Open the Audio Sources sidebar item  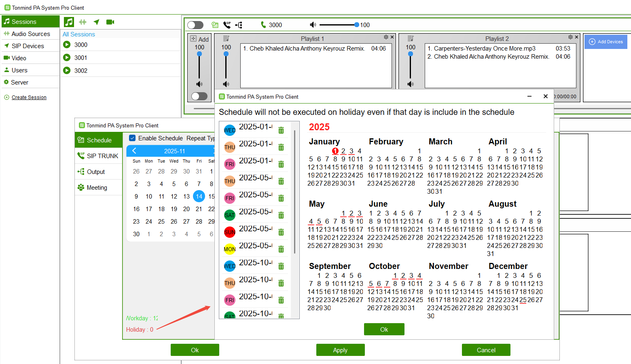coord(30,34)
